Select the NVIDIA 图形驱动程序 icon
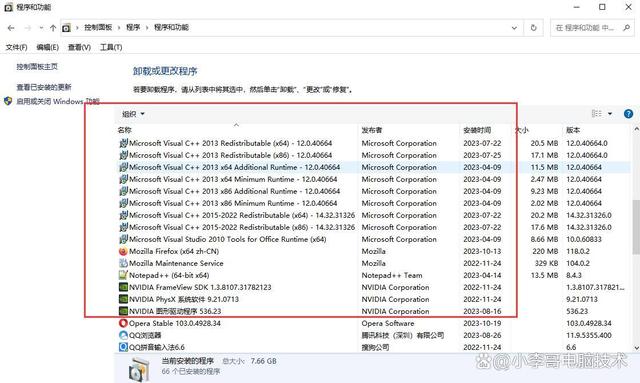The height and width of the screenshot is (383, 640). click(x=123, y=311)
